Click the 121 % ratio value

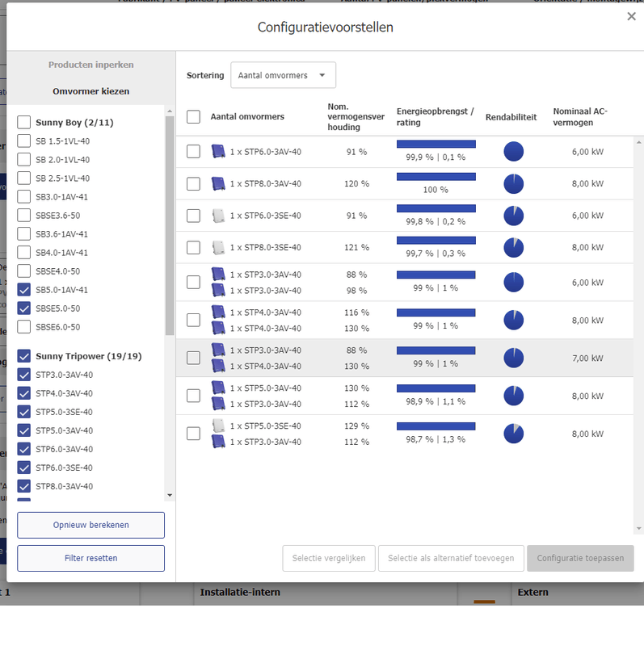point(356,247)
